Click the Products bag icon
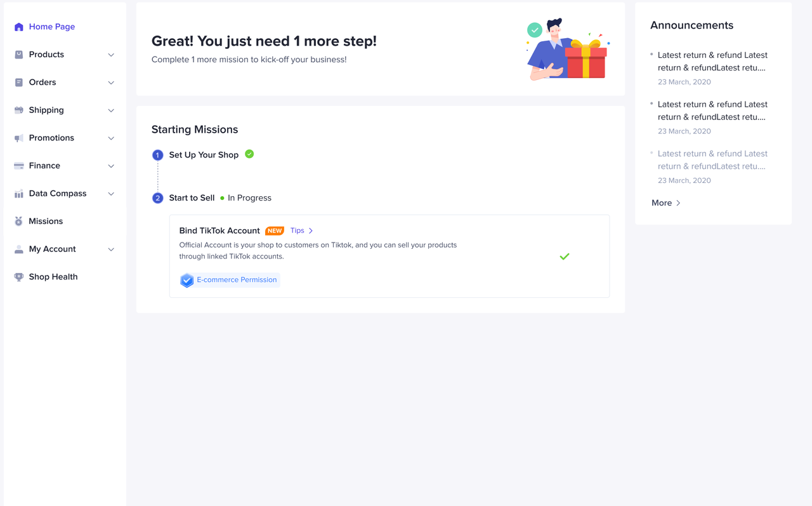This screenshot has height=506, width=812. point(19,55)
